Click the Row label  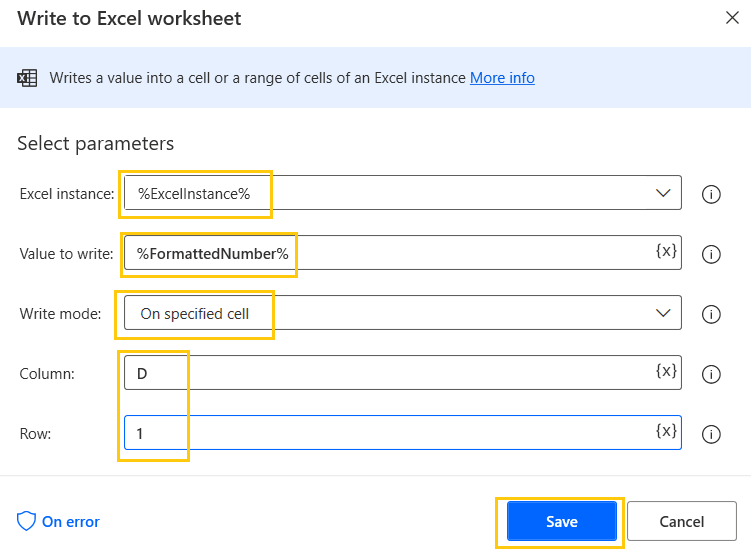point(35,434)
